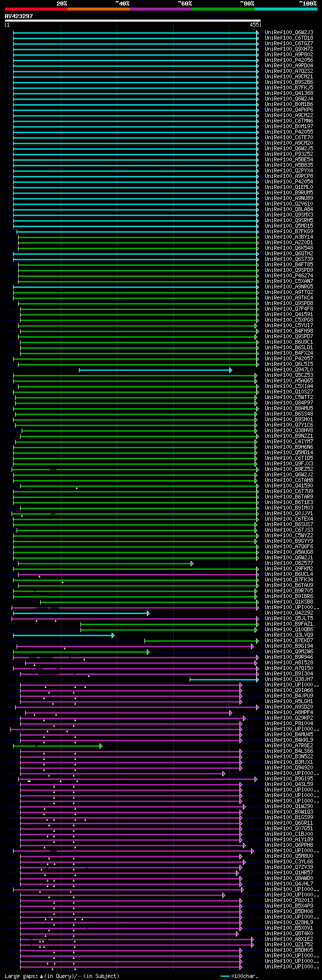Select label UniRef100_A8HPF4

(289, 713)
